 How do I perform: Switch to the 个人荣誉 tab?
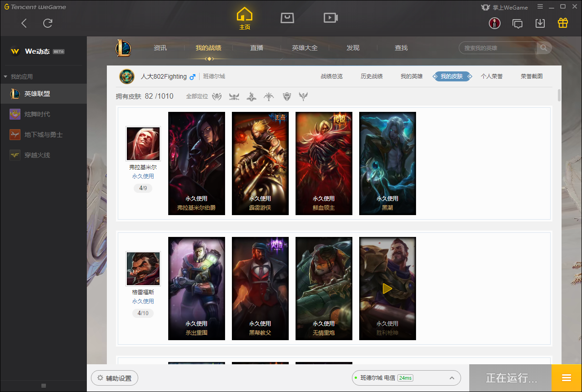coord(492,76)
